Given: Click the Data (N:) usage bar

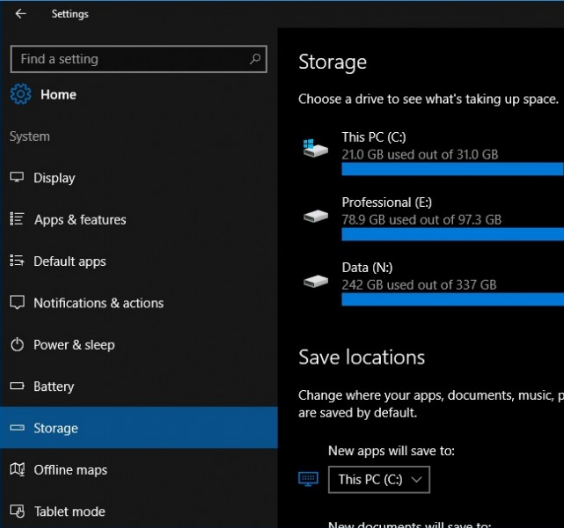Looking at the screenshot, I should coord(452,299).
